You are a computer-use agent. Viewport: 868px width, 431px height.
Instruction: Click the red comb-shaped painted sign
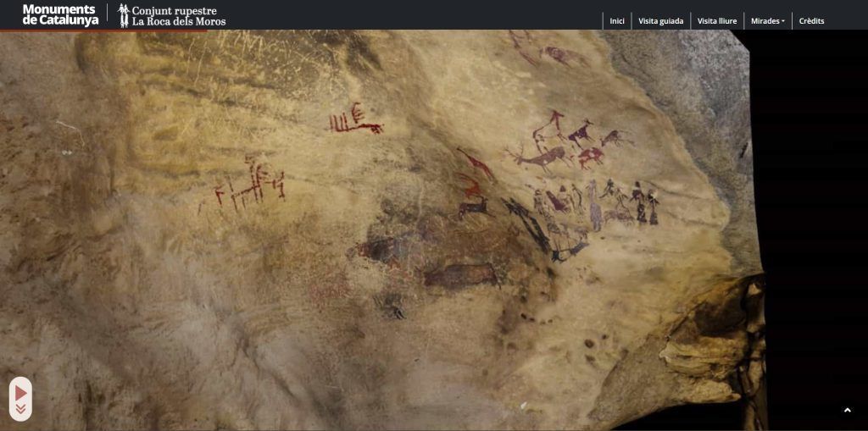354,120
